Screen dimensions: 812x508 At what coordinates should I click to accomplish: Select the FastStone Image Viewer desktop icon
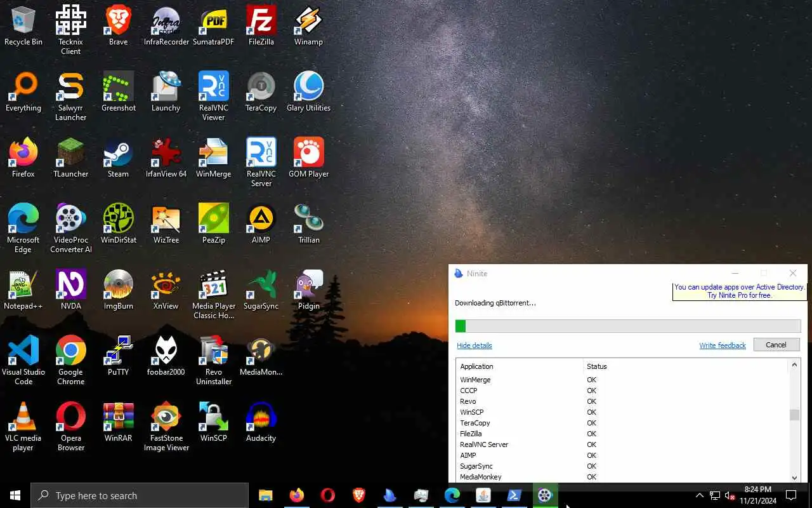pyautogui.click(x=166, y=427)
